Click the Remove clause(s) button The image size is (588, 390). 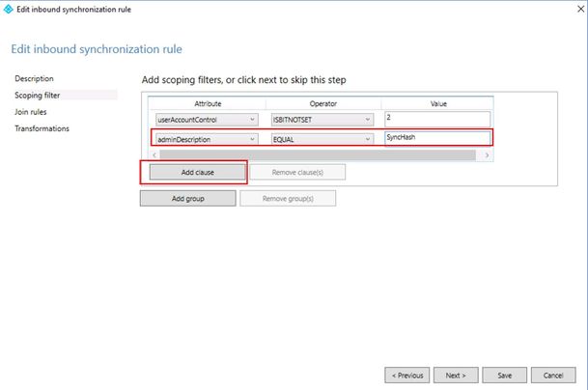point(297,172)
